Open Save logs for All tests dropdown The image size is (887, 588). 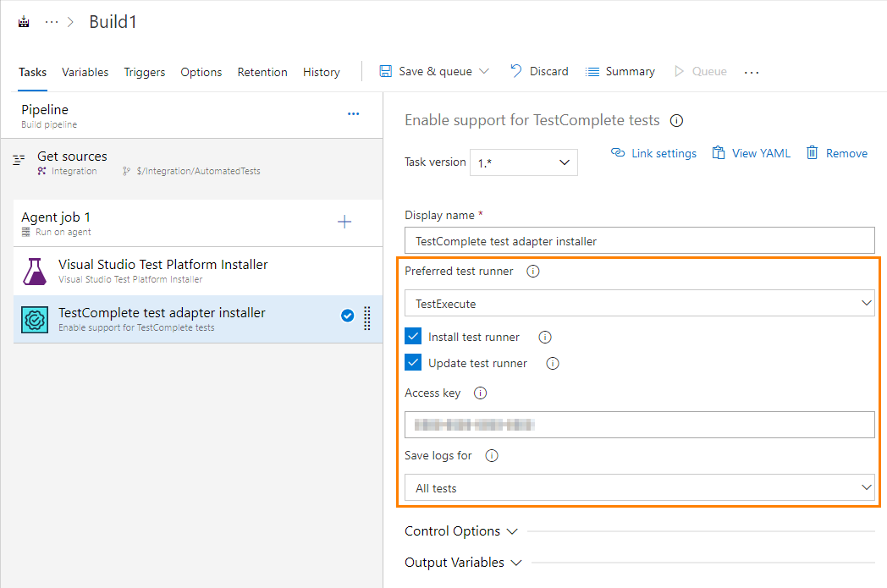click(640, 487)
